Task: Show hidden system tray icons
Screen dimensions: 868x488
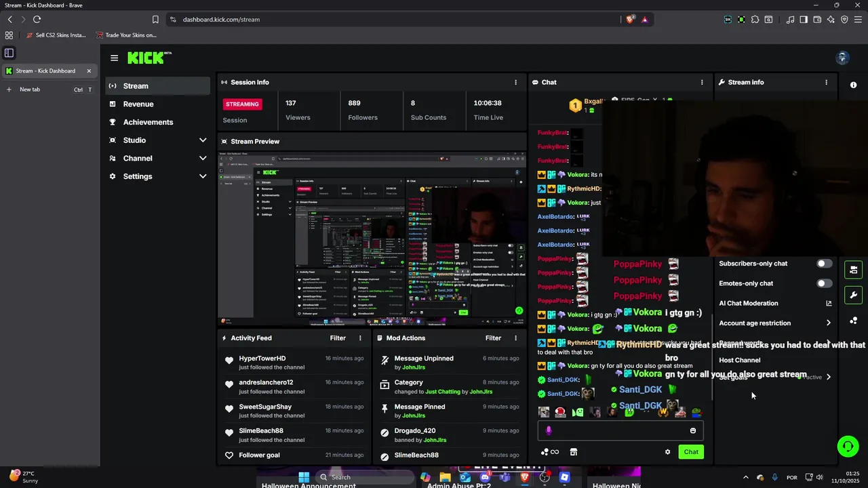Action: 745,477
